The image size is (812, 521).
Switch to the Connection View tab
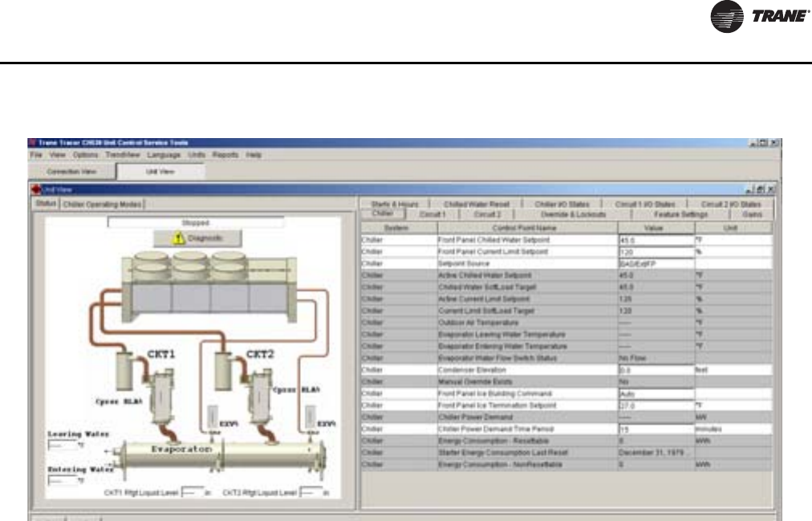click(71, 172)
